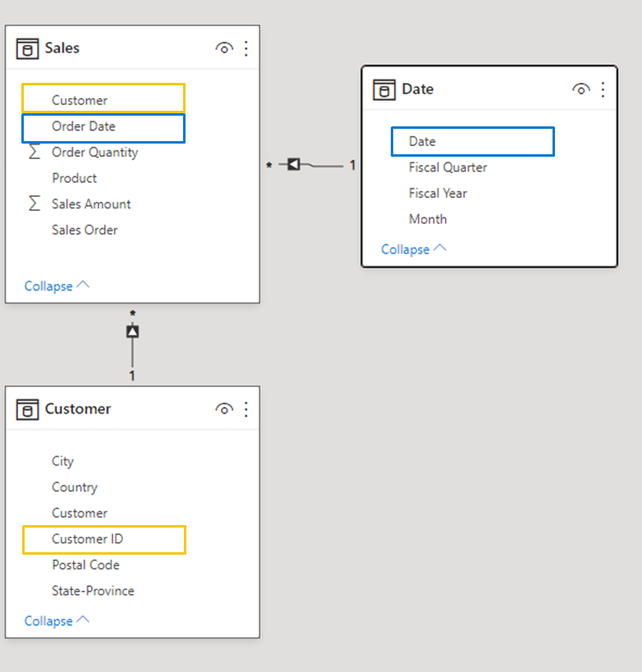The height and width of the screenshot is (672, 642).
Task: Open more options for Customer table
Action: coord(245,409)
